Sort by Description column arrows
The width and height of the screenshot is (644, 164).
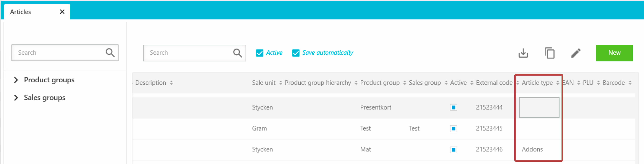pyautogui.click(x=171, y=83)
